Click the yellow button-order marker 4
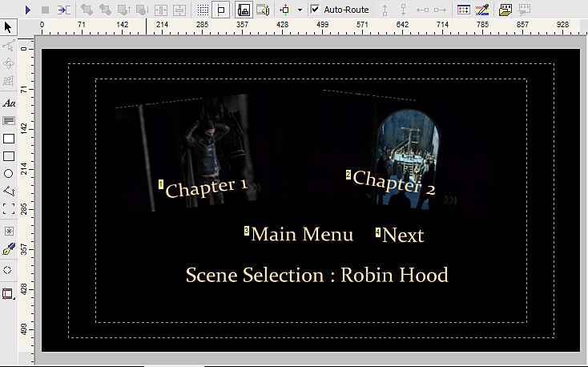 point(378,232)
